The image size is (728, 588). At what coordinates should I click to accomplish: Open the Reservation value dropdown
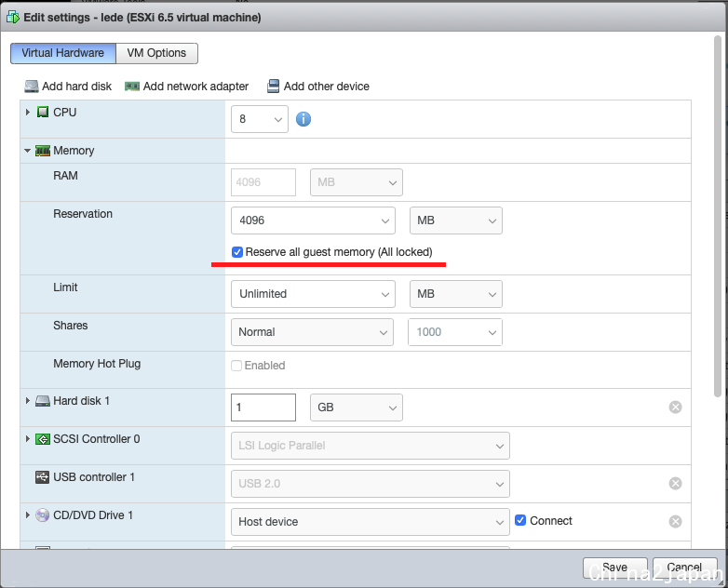pyautogui.click(x=314, y=220)
